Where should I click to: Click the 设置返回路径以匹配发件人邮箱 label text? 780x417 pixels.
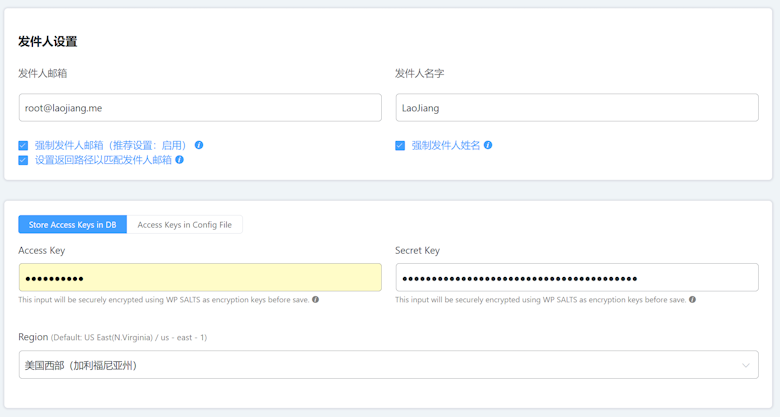(103, 160)
